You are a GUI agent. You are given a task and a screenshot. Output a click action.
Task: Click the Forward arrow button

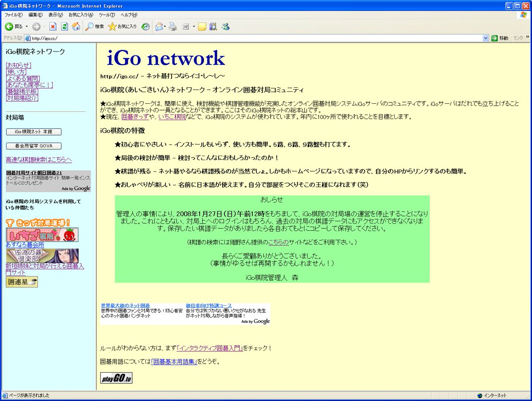point(36,27)
